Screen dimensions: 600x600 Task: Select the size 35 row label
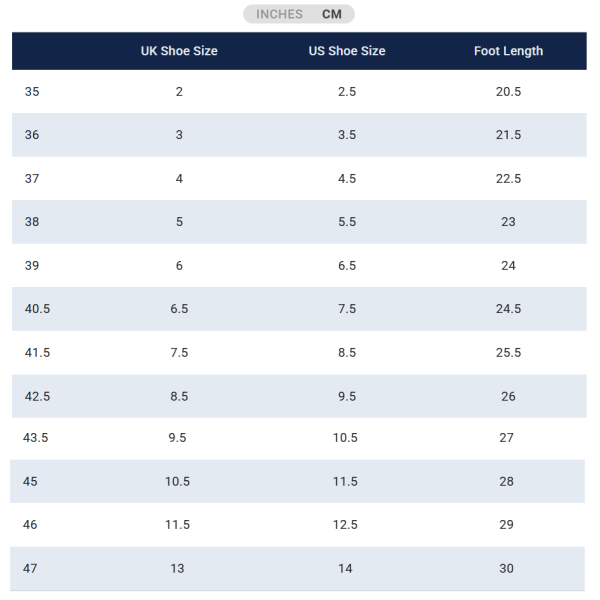click(32, 92)
